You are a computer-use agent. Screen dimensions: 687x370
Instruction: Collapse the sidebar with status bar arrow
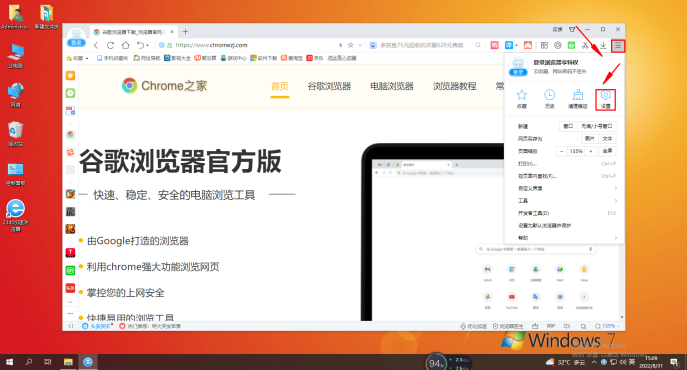(71, 326)
